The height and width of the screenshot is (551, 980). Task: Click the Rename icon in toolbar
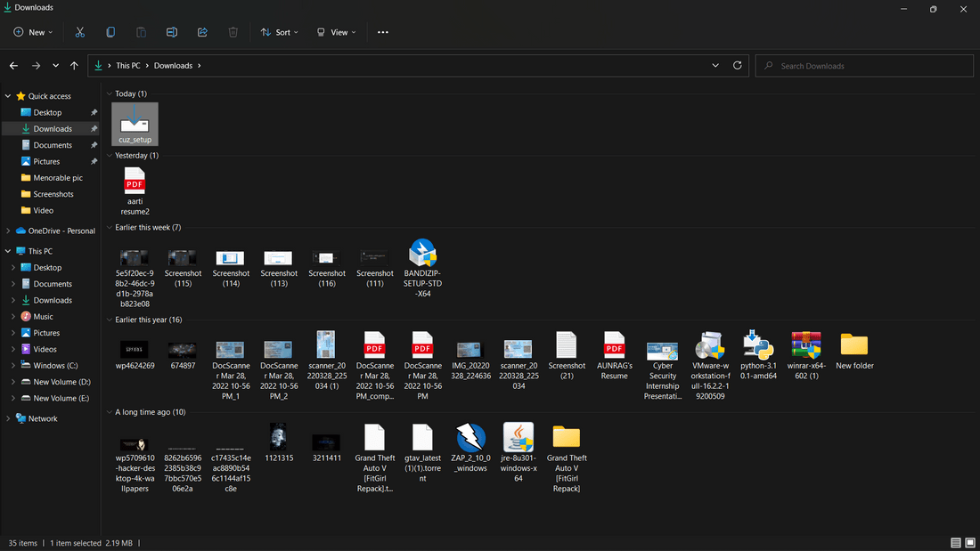click(x=172, y=32)
